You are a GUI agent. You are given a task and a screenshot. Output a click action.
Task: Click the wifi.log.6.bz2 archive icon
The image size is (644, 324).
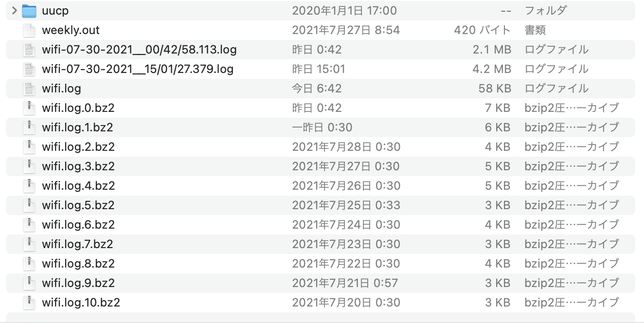[x=29, y=225]
